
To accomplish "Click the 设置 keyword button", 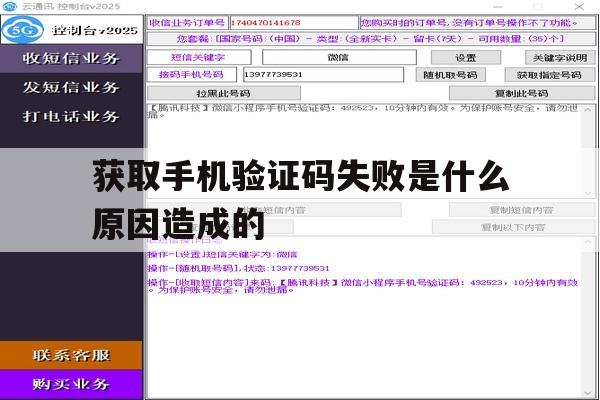I will pyautogui.click(x=466, y=58).
